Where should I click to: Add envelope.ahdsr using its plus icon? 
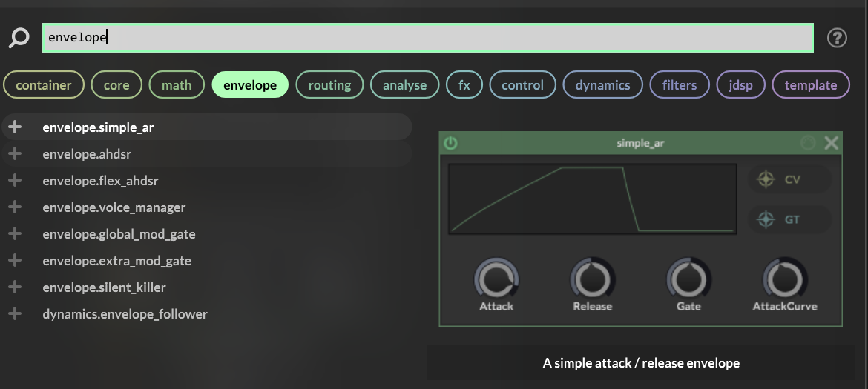point(14,154)
